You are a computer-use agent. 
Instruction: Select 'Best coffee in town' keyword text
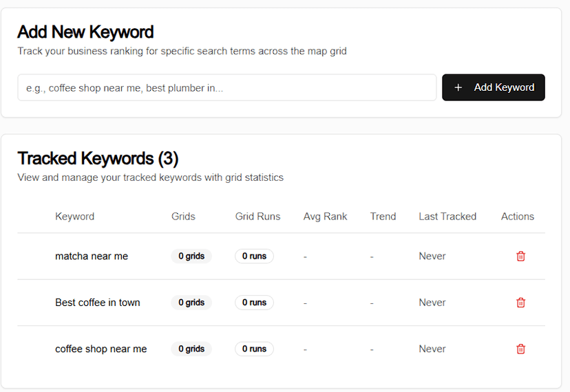click(x=98, y=303)
